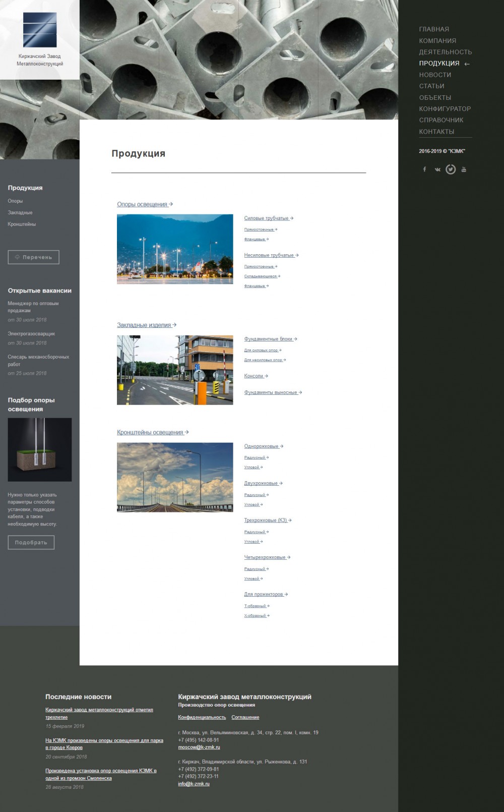This screenshot has height=812, width=504.
Task: Open КОНФИГУРАТОР menu item
Action: (x=445, y=109)
